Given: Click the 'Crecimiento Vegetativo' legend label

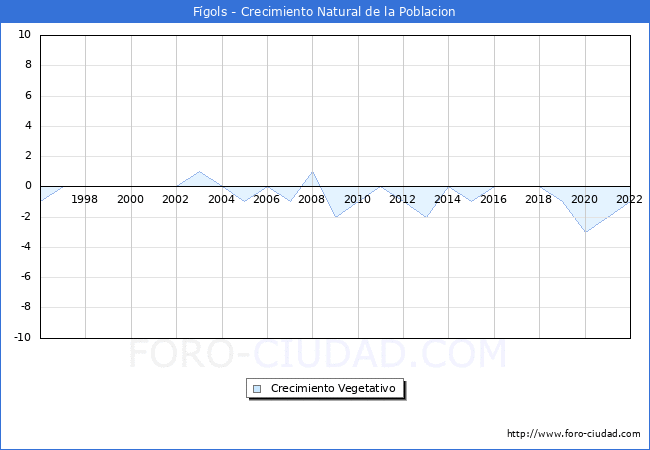Looking at the screenshot, I should click(333, 388).
